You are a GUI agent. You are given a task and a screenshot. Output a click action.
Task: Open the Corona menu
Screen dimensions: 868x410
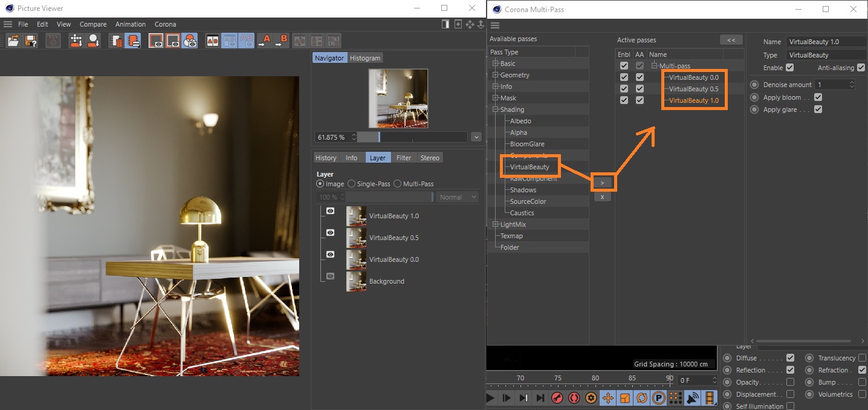point(165,24)
